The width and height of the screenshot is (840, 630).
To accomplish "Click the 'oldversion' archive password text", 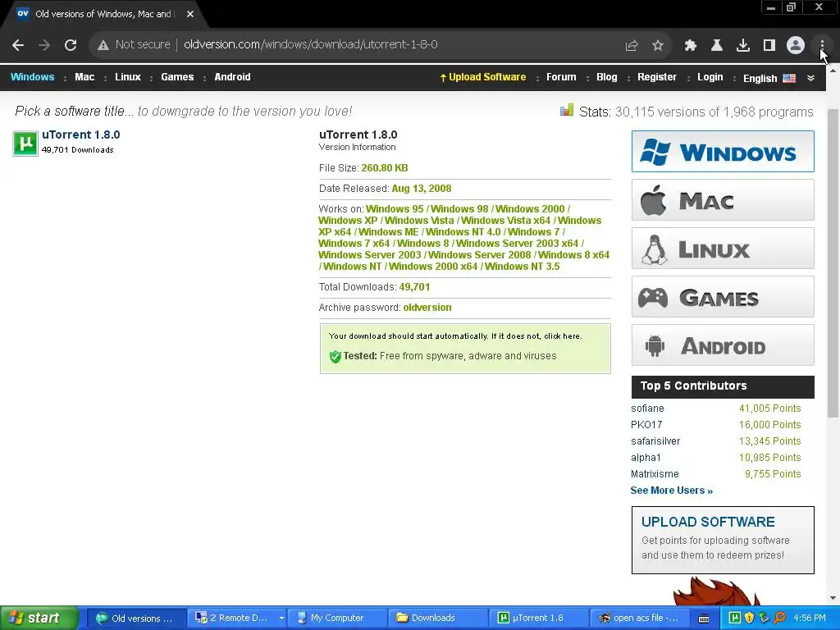I will click(427, 308).
